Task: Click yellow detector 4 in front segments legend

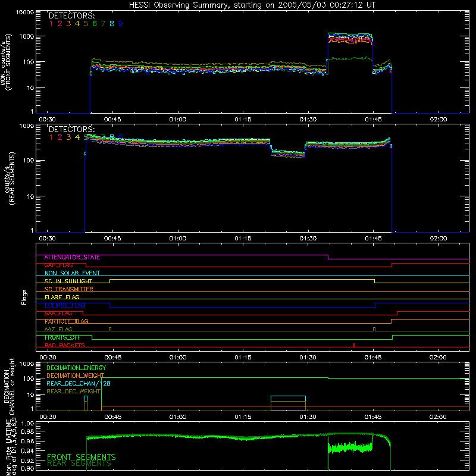Action: coord(77,24)
